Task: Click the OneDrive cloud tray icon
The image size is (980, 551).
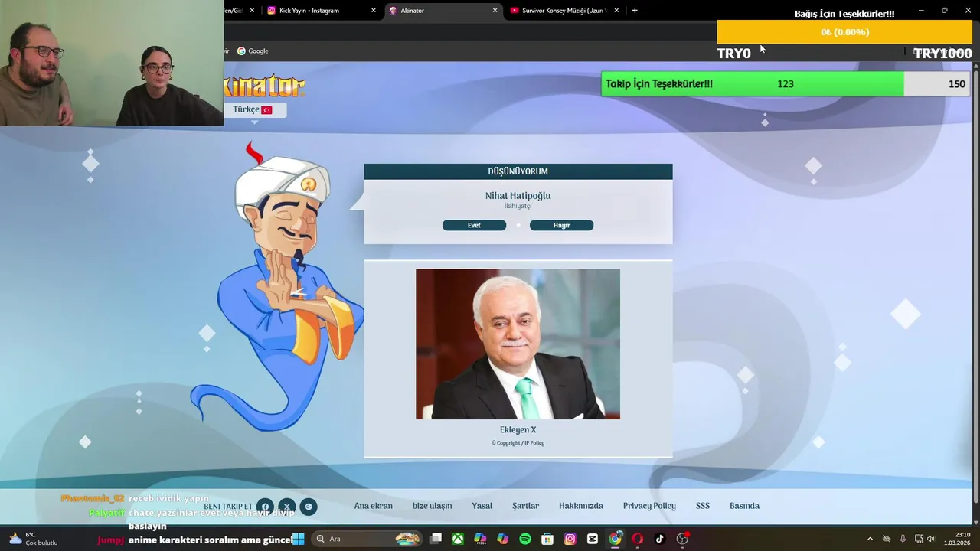Action: pyautogui.click(x=887, y=539)
